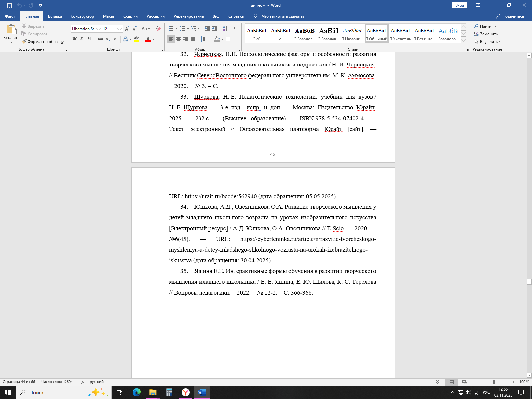Click the Вход sign-in button

tap(459, 5)
